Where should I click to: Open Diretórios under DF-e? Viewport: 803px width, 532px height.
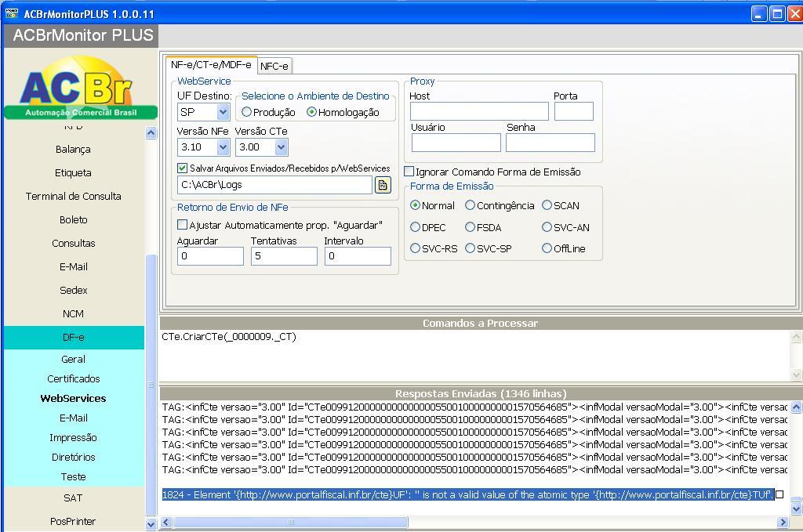[x=73, y=458]
